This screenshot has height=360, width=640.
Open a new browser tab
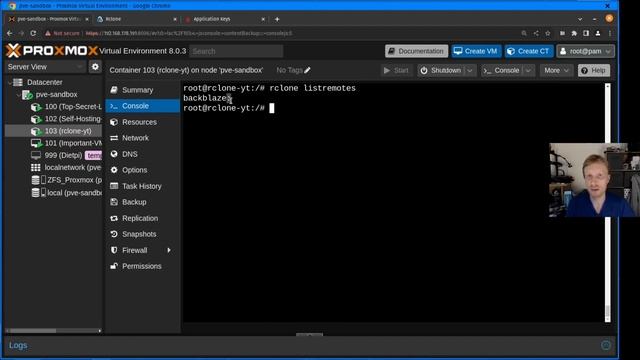277,19
